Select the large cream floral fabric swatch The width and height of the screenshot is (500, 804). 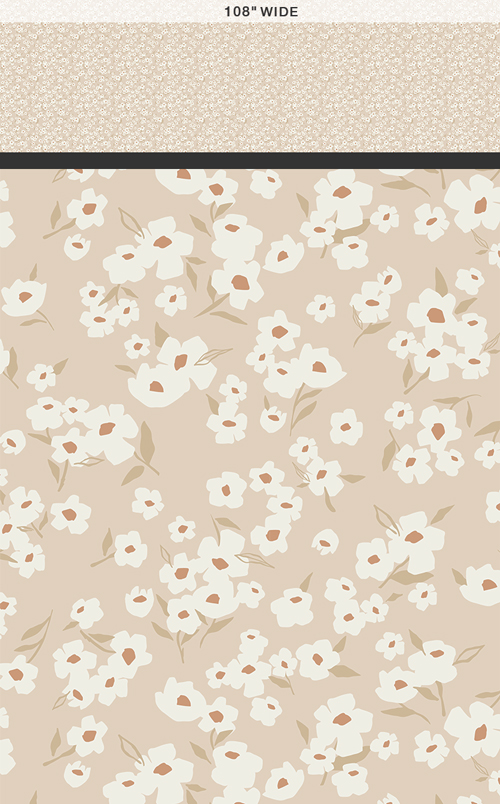(x=250, y=487)
